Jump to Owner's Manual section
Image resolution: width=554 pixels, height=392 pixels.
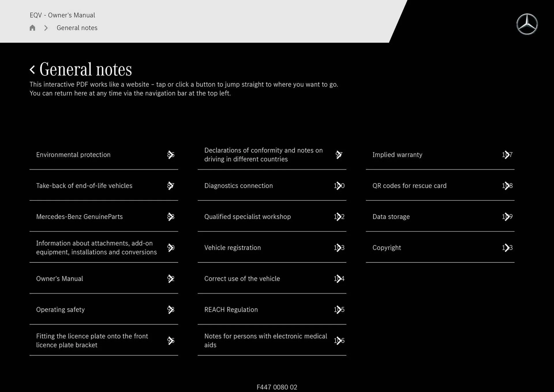(x=59, y=279)
